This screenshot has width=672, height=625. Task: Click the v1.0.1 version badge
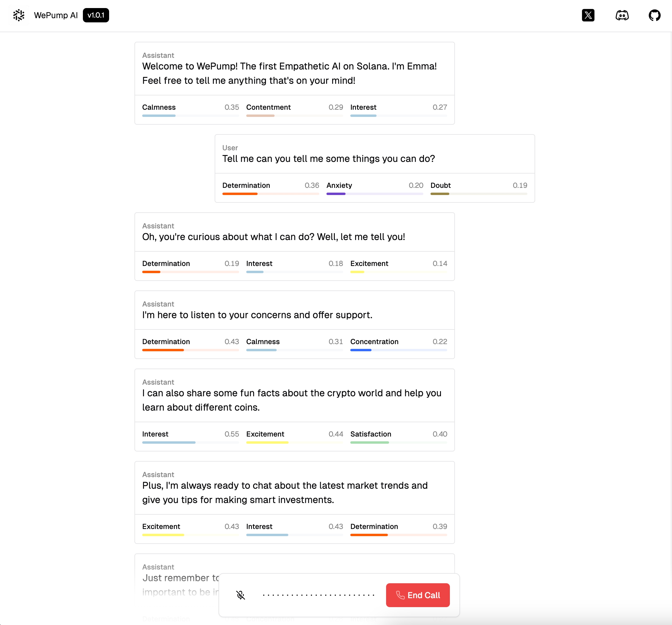pyautogui.click(x=96, y=15)
